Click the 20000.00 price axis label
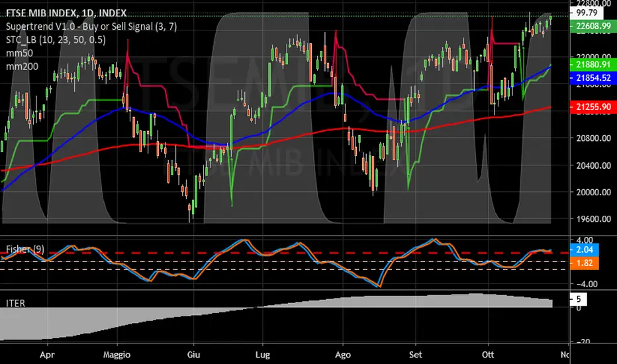This screenshot has height=364, width=617. pyautogui.click(x=593, y=192)
